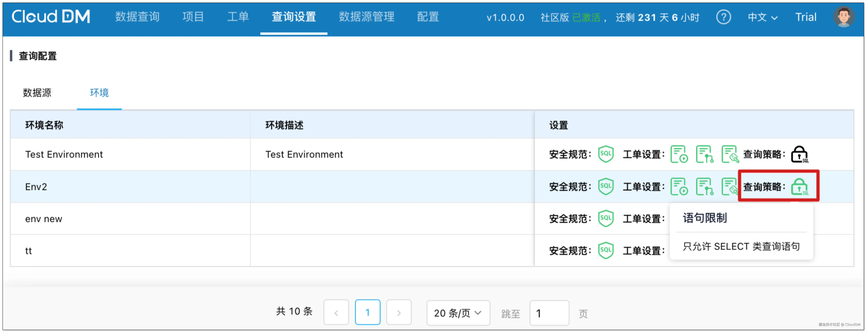Click SQL shield icon in env new row
Image resolution: width=868 pixels, height=334 pixels.
pos(606,218)
